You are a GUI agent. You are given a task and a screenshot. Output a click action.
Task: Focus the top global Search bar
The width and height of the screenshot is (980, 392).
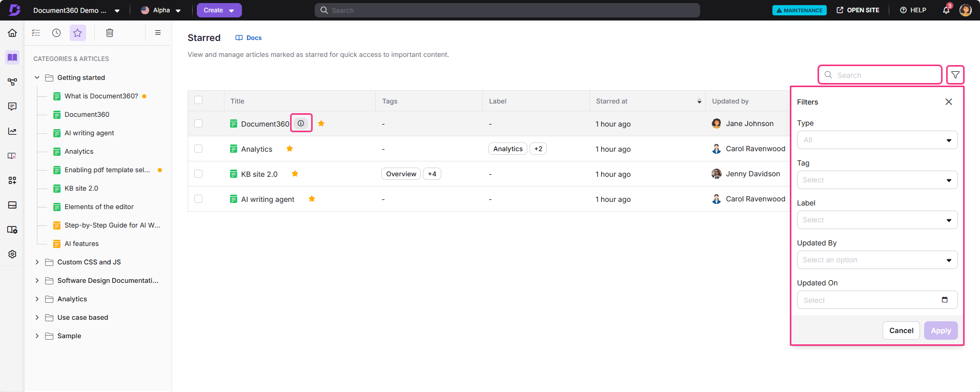click(x=507, y=10)
